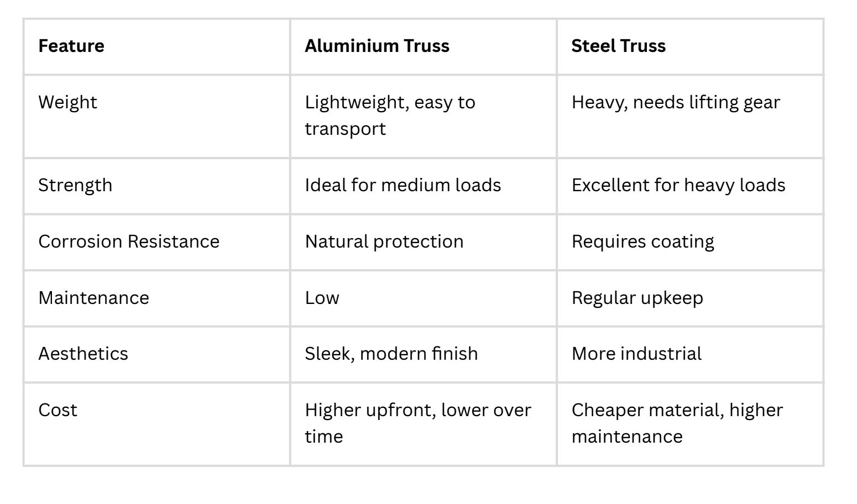Select the Strength row label
Image resolution: width=857 pixels, height=504 pixels.
pos(75,185)
